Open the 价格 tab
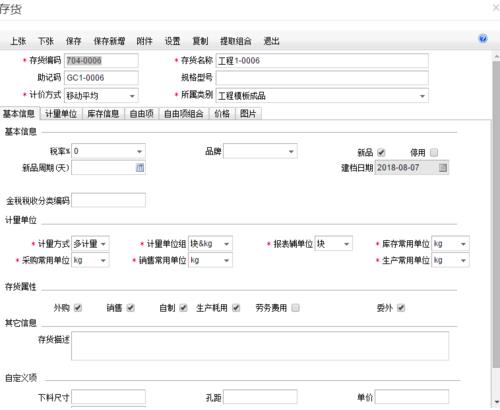500x410 pixels. 222,114
